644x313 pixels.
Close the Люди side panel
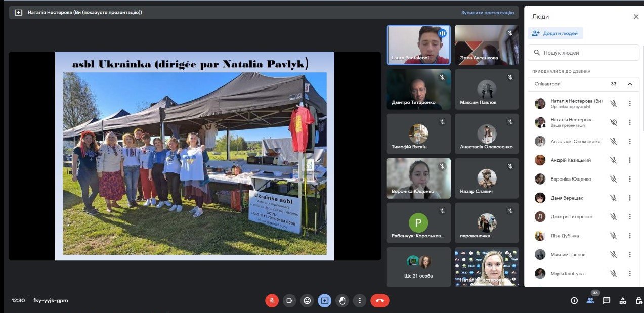click(636, 17)
